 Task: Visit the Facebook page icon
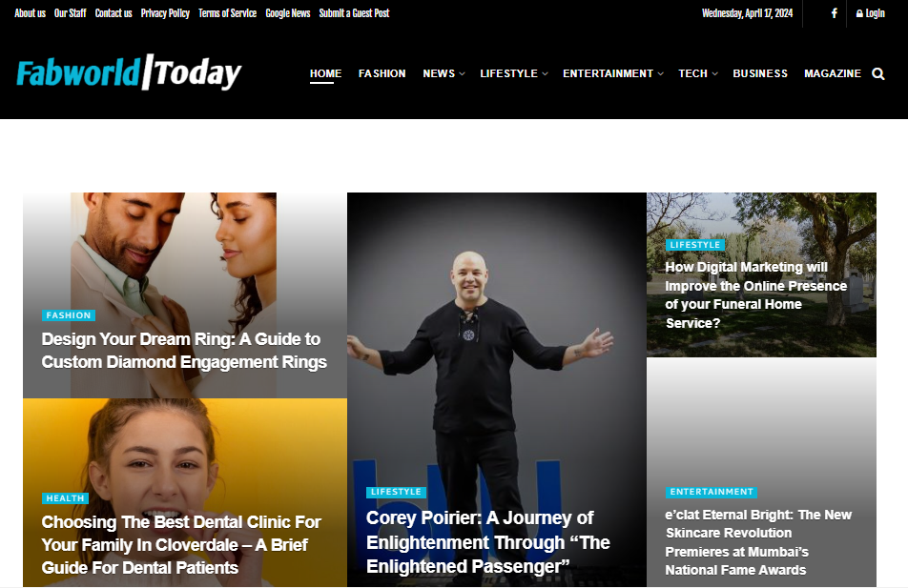click(x=834, y=12)
